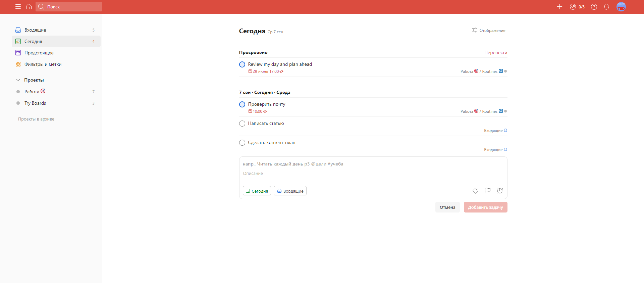The image size is (644, 283).
Task: Go to the home icon in the top bar
Action: (29, 7)
